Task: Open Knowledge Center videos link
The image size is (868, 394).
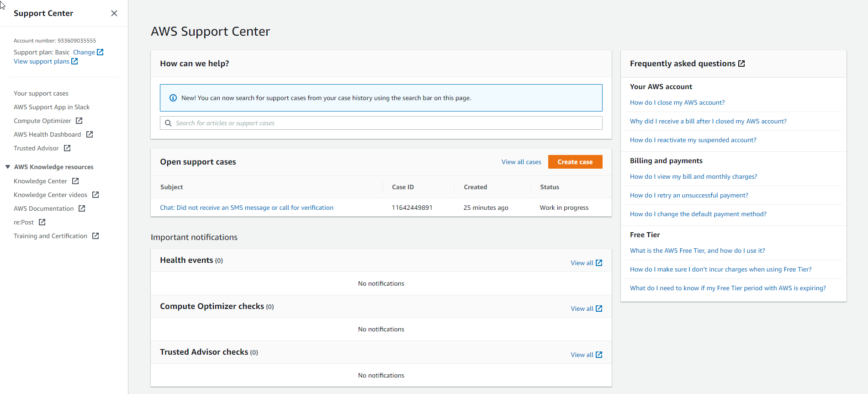Action: click(51, 195)
